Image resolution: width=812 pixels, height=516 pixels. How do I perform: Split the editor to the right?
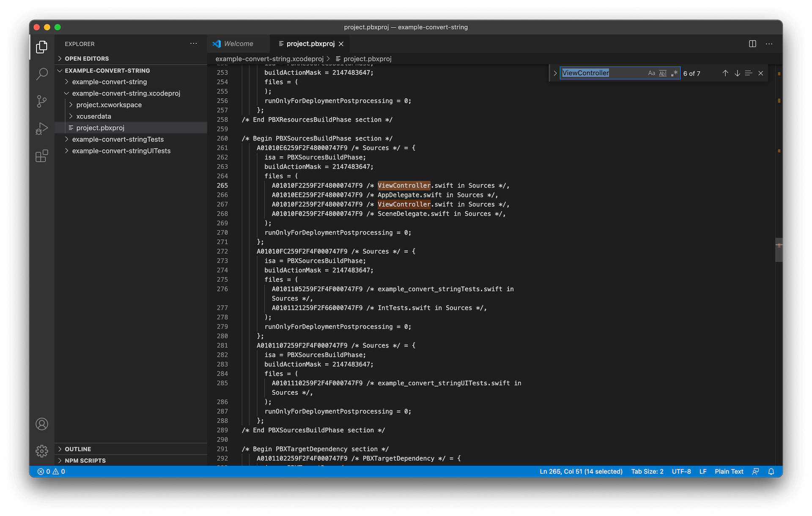point(752,44)
